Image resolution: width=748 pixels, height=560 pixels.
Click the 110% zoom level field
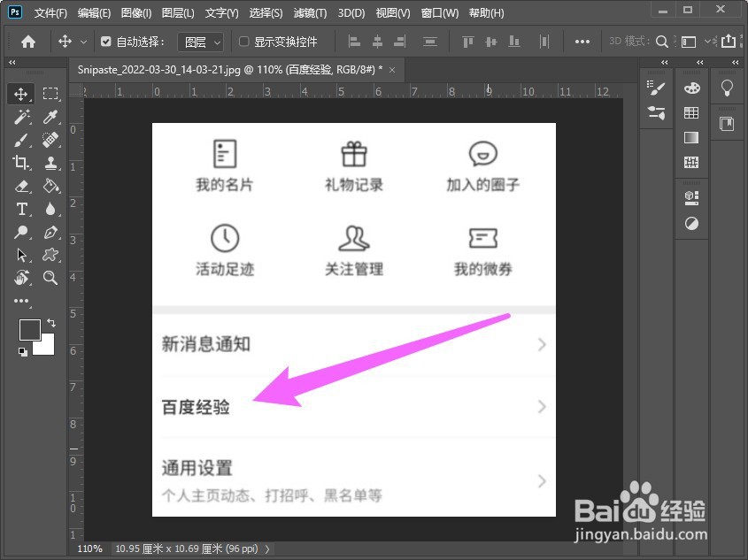[89, 549]
